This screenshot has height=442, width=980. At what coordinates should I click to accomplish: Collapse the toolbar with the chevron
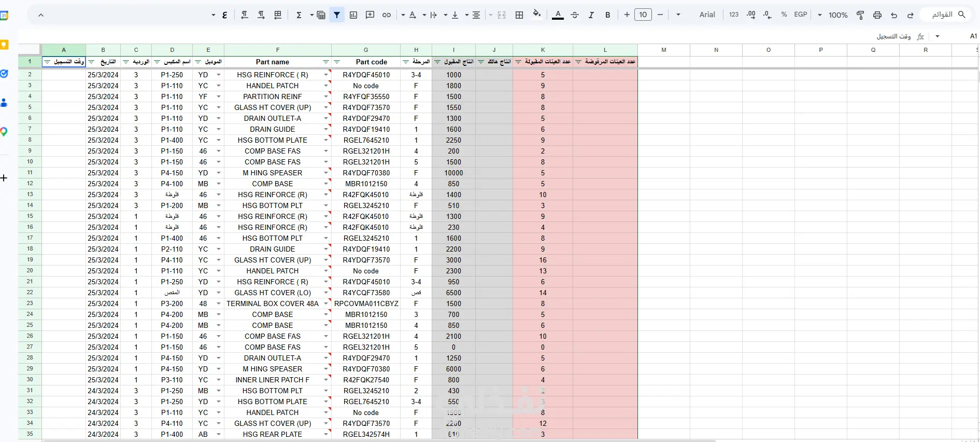pyautogui.click(x=41, y=15)
